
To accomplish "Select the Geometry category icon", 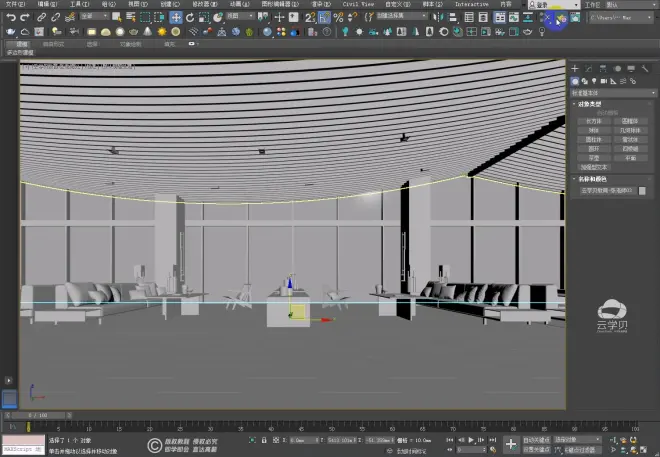I will pos(575,81).
